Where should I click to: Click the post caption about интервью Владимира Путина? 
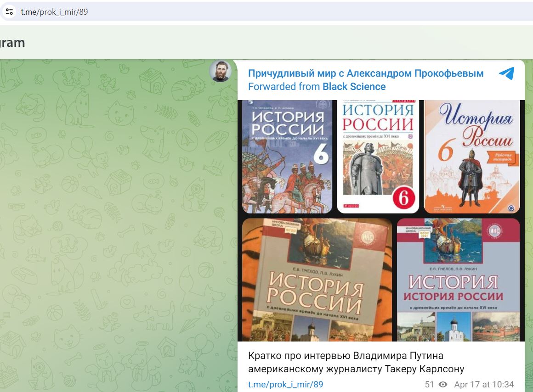[x=356, y=362]
